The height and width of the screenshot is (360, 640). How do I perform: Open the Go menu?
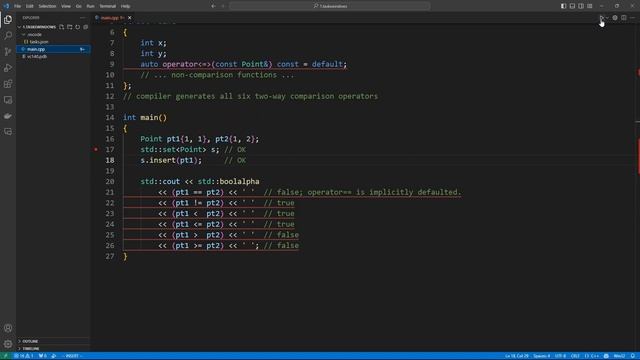click(x=78, y=6)
